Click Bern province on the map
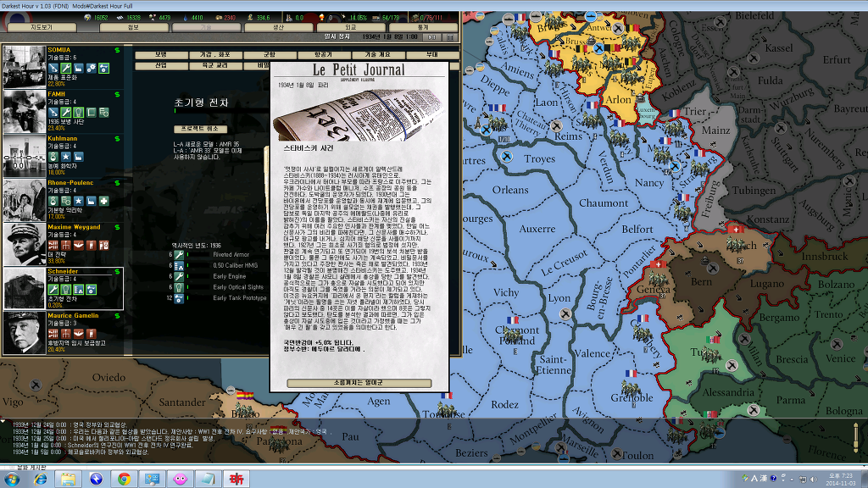The width and height of the screenshot is (868, 488). (701, 281)
